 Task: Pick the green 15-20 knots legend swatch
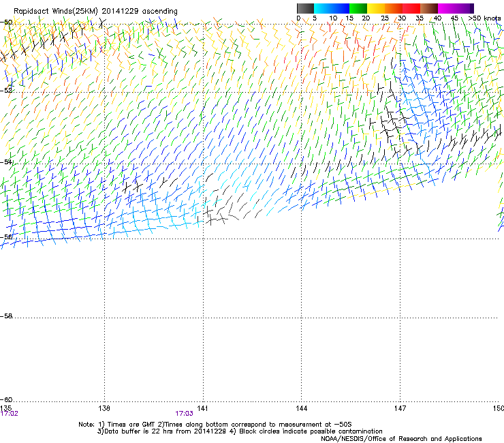pyautogui.click(x=358, y=8)
